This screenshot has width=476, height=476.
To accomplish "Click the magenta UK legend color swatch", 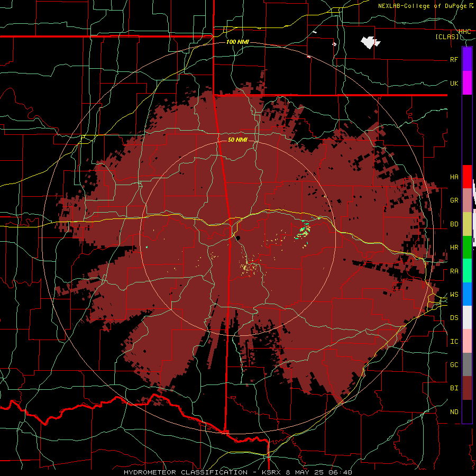I will coord(467,83).
